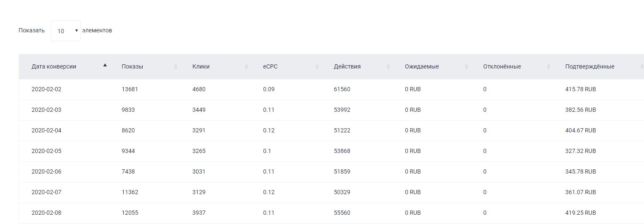Click sort arrows in Клики column
The height and width of the screenshot is (224, 644).
tap(247, 66)
